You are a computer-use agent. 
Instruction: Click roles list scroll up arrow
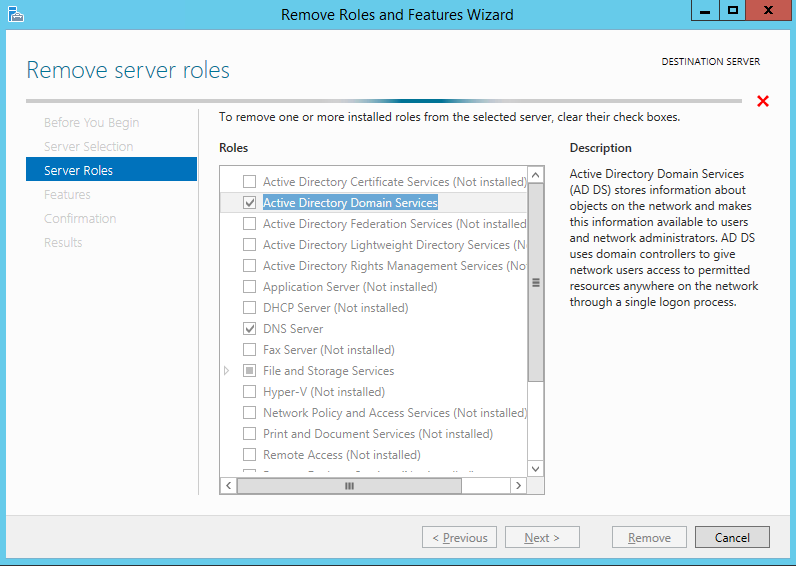(536, 176)
